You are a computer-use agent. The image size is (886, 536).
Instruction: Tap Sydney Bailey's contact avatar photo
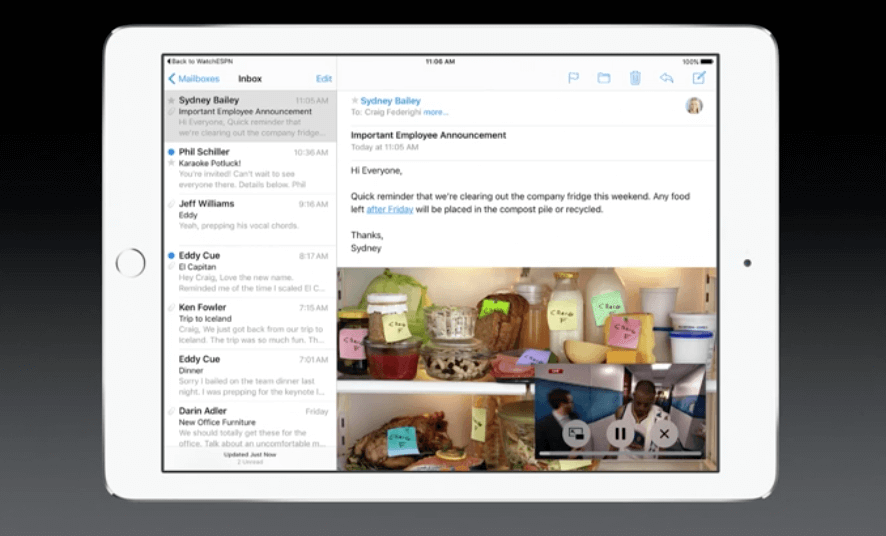tap(694, 106)
